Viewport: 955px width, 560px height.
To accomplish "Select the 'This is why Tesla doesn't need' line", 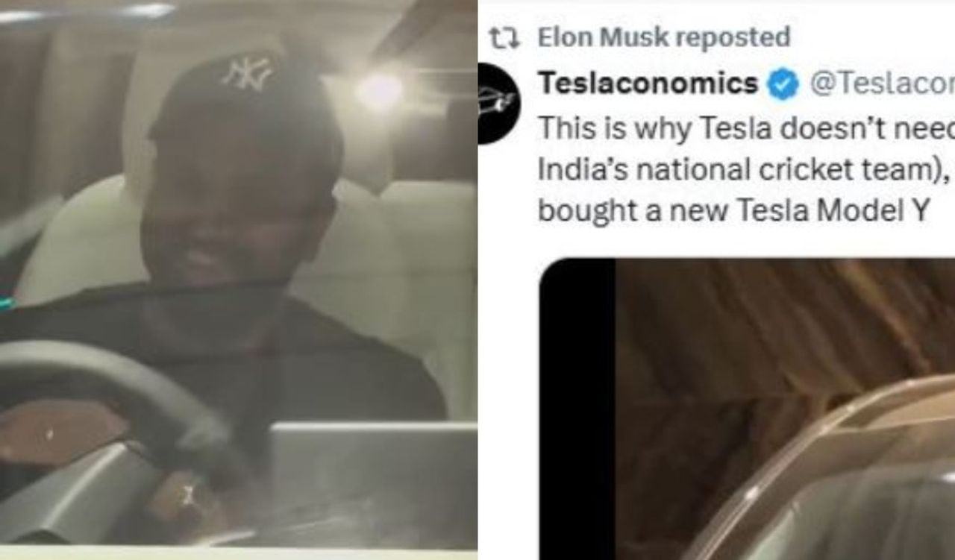I will (x=746, y=128).
